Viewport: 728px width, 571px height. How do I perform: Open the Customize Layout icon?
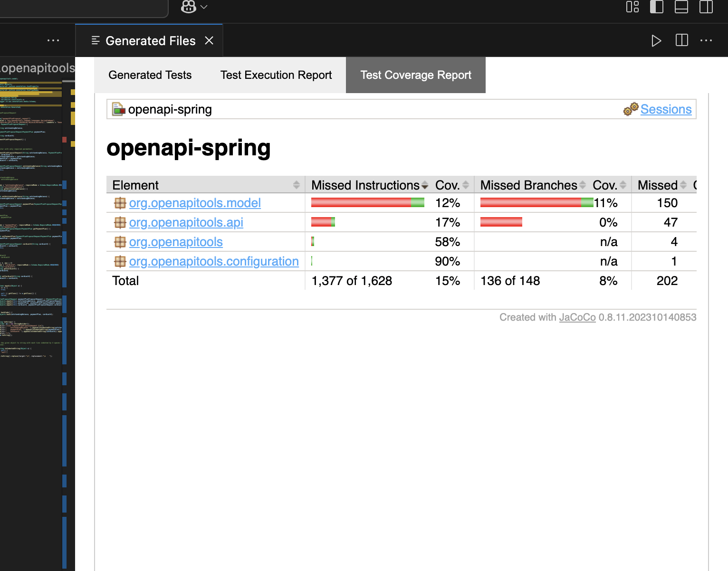(x=632, y=8)
